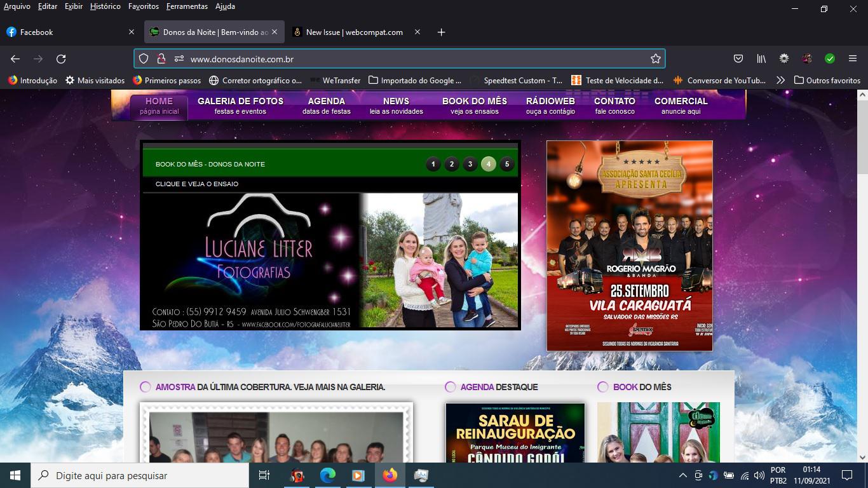Open BOOK DO MÊS veja os ensaios
Viewport: 868px width, 488px height.
click(x=475, y=106)
